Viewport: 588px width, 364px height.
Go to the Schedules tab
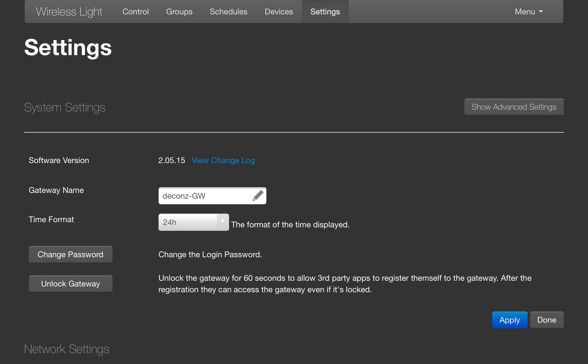point(229,11)
